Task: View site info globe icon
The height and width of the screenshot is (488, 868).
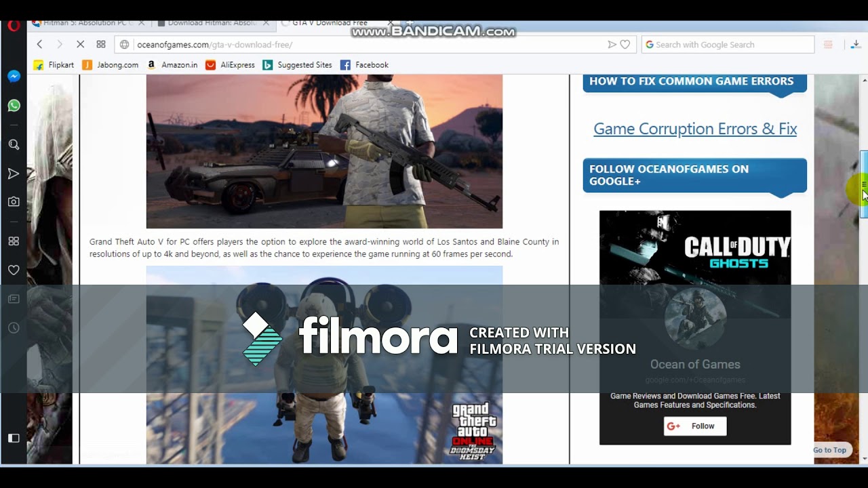Action: point(125,45)
